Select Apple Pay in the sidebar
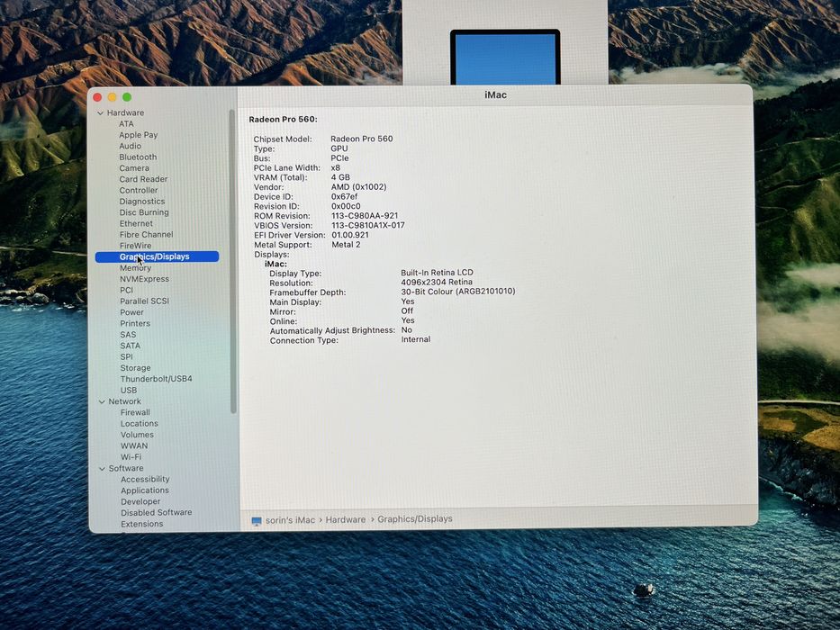This screenshot has width=840, height=630. coord(139,135)
